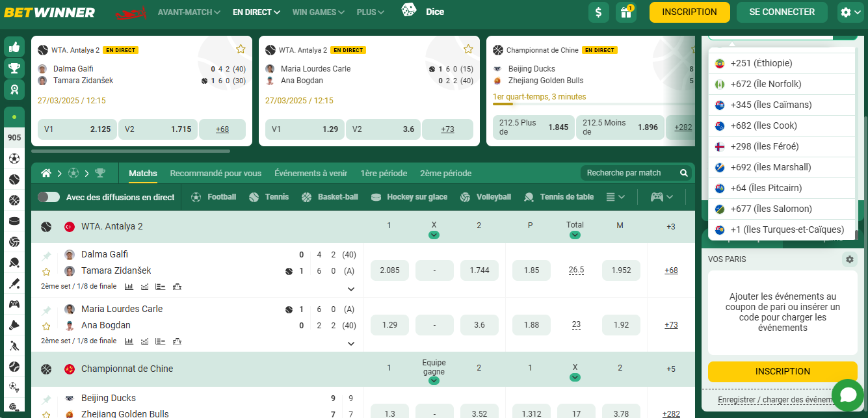
Task: Select the gamepad esports icon in left sidebar
Action: (x=14, y=304)
